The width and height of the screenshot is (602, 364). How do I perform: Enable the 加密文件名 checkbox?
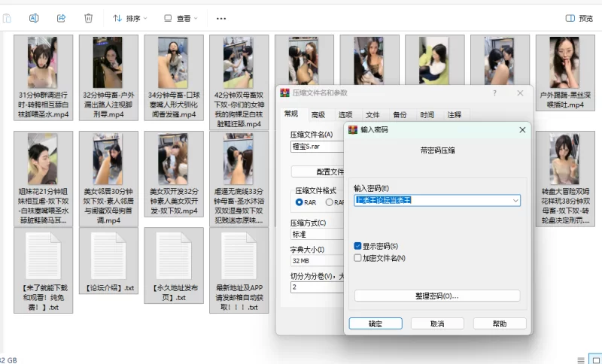tap(357, 258)
